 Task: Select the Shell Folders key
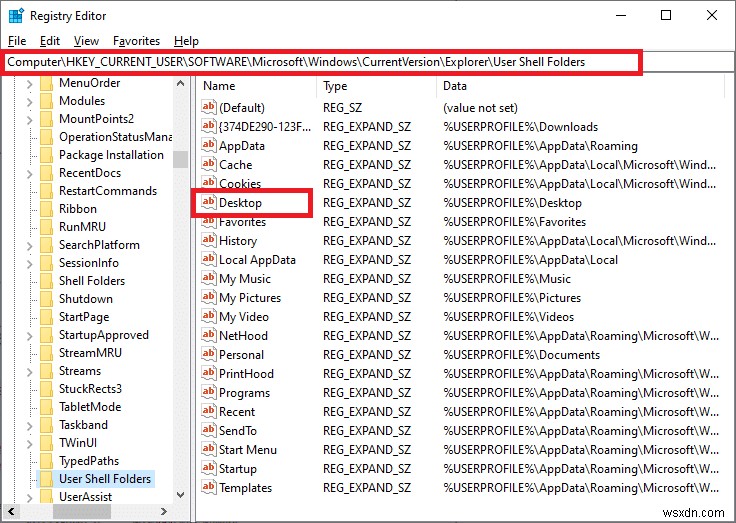click(92, 281)
